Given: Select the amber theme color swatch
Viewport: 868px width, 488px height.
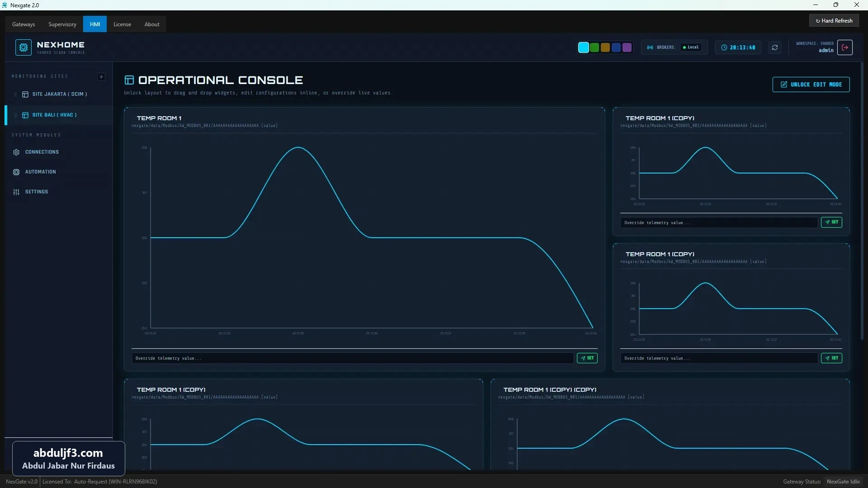Looking at the screenshot, I should tap(605, 47).
